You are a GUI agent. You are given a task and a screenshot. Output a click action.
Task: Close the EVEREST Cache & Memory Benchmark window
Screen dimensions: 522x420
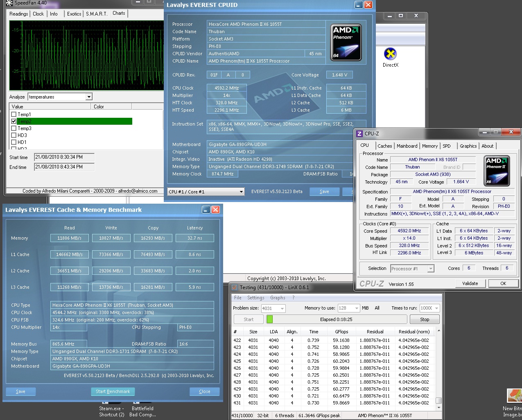(x=215, y=210)
